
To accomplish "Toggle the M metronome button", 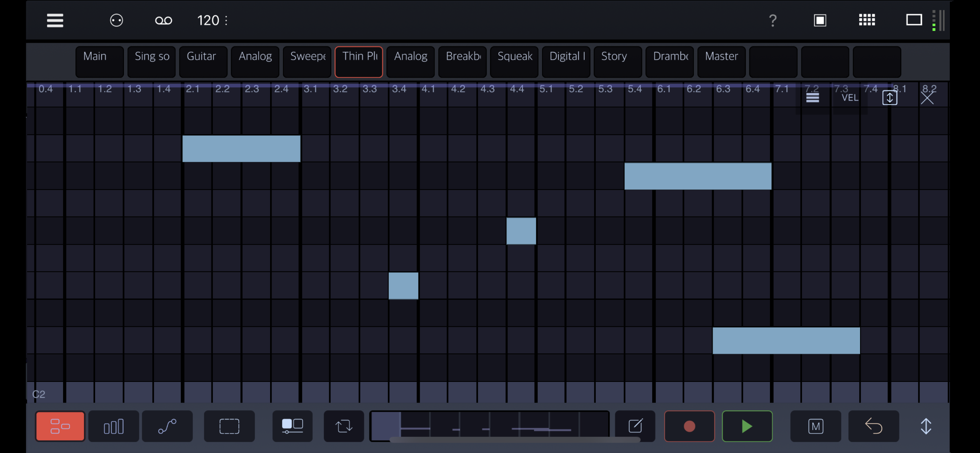I will (816, 426).
